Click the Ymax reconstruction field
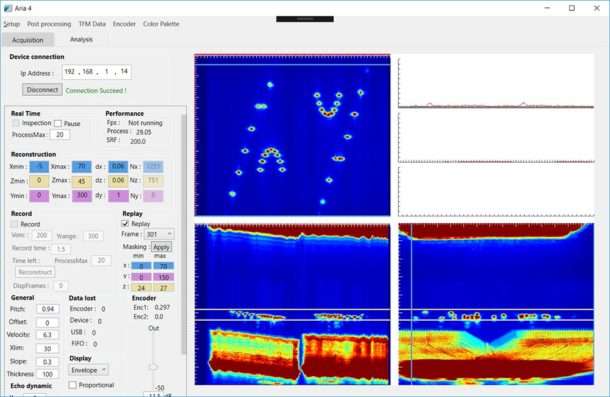Image resolution: width=610 pixels, height=397 pixels. (x=82, y=195)
